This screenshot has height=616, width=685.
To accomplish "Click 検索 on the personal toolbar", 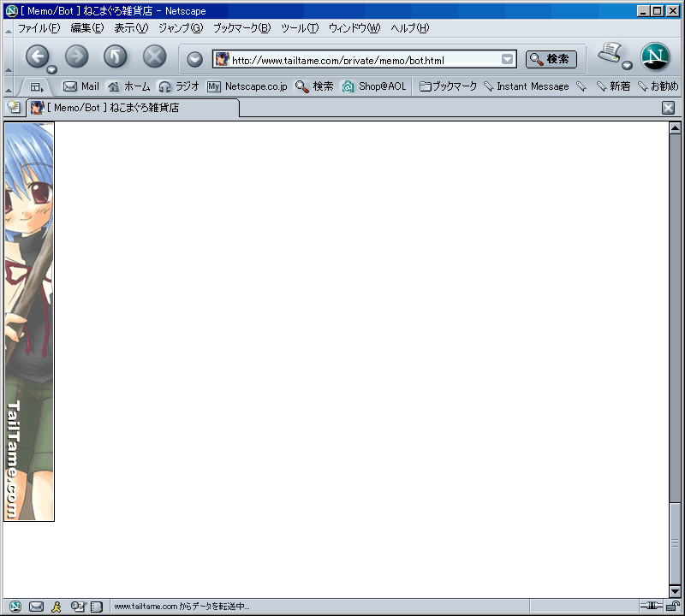I will 314,86.
